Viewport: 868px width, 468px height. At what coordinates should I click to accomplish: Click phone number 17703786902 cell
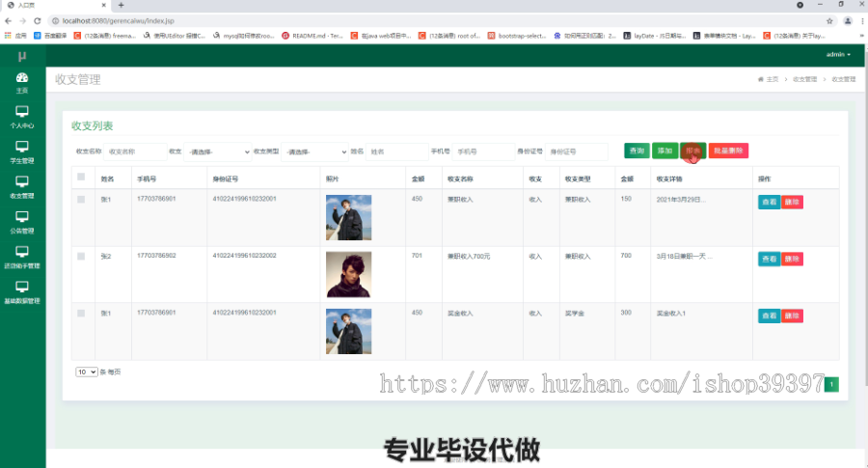156,256
